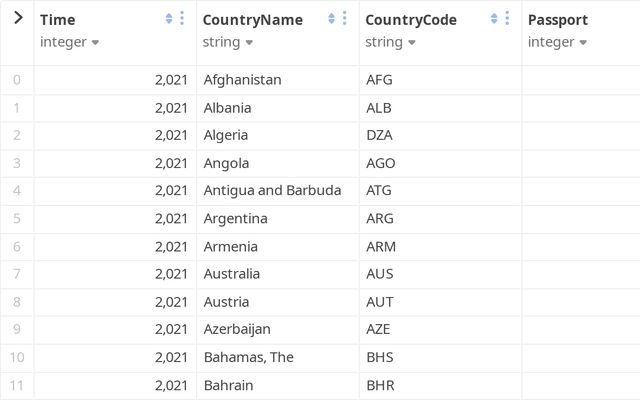
Task: Open the CountryName column options menu
Action: coord(344,19)
